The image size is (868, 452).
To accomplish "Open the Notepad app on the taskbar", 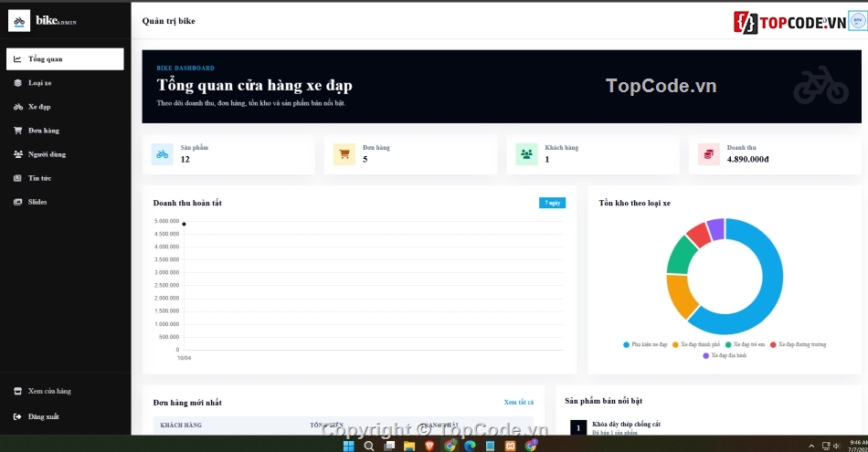I will coord(490,446).
